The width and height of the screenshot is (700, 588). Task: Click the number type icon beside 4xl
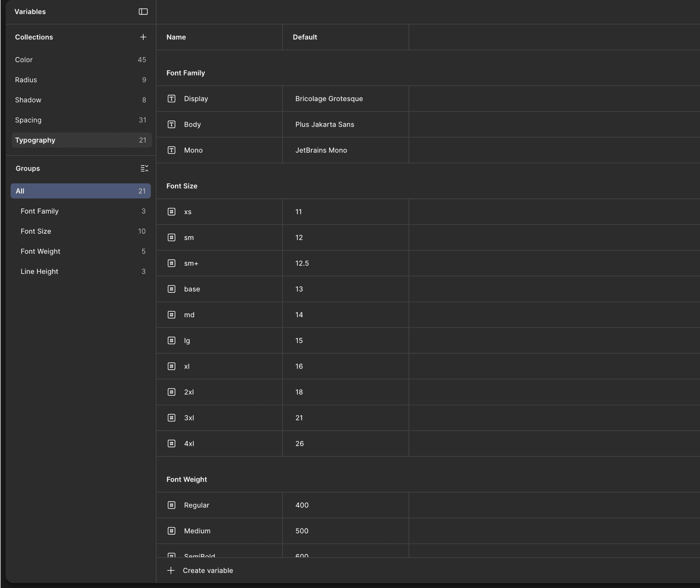point(171,443)
